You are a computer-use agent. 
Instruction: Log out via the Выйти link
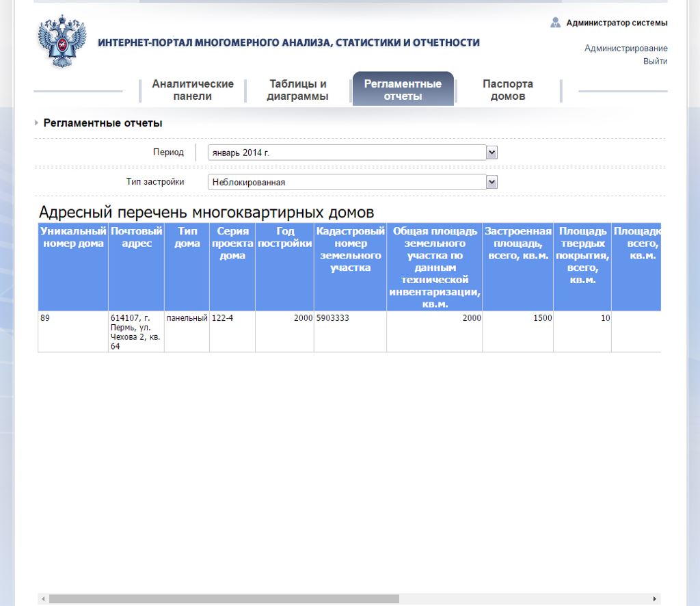click(654, 62)
